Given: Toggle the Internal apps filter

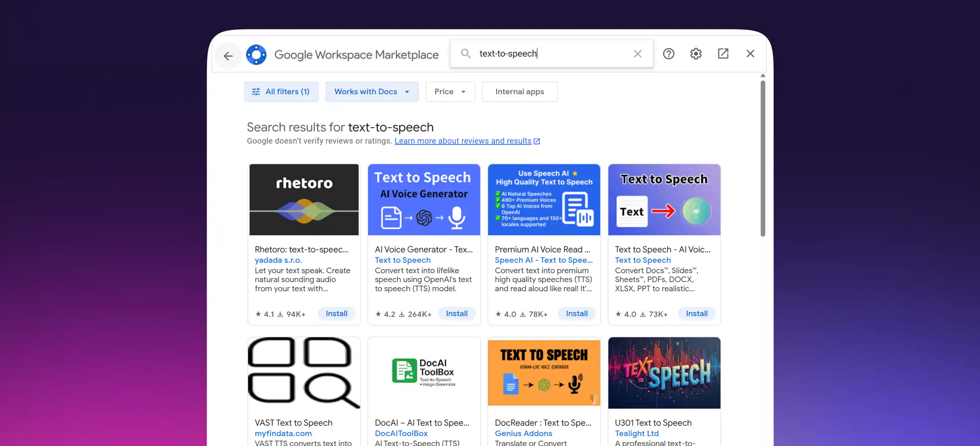Looking at the screenshot, I should tap(519, 91).
